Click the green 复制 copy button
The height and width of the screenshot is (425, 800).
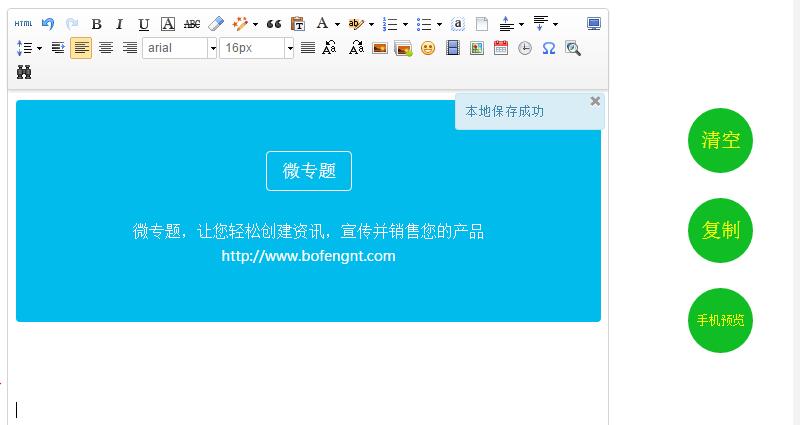tap(720, 230)
